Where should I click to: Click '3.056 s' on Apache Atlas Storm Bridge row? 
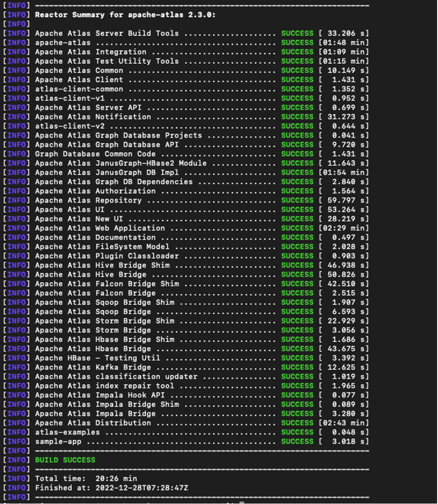pos(349,331)
